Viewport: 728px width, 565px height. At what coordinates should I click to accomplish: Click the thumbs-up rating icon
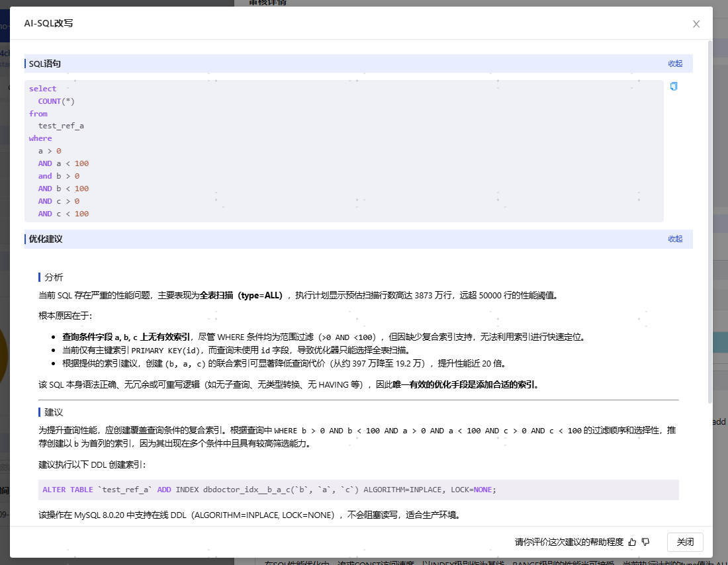[632, 542]
